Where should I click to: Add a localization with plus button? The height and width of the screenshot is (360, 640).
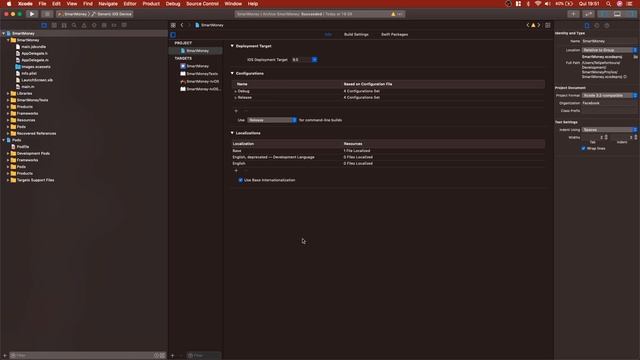[x=236, y=171]
